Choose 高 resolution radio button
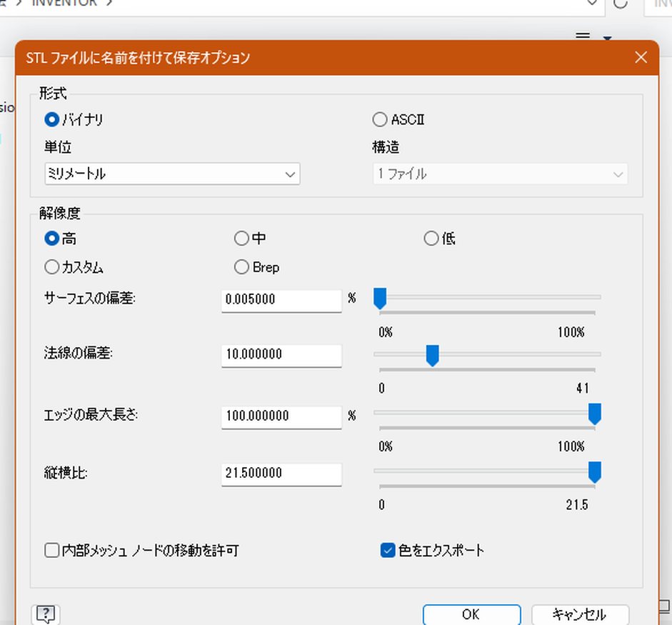This screenshot has width=672, height=625. pyautogui.click(x=52, y=239)
